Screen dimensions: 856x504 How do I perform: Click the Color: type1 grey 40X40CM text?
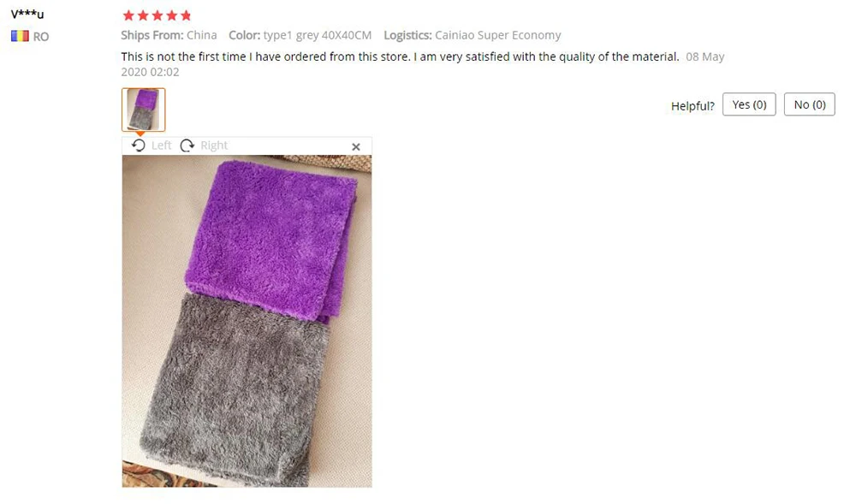pos(300,35)
